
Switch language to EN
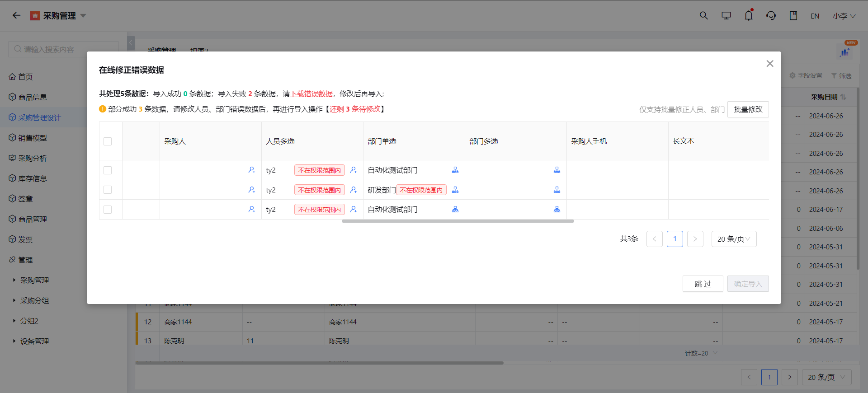click(815, 16)
